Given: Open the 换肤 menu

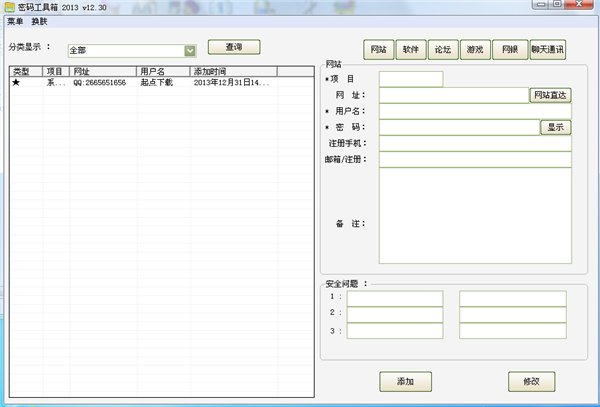Looking at the screenshot, I should pyautogui.click(x=39, y=22).
